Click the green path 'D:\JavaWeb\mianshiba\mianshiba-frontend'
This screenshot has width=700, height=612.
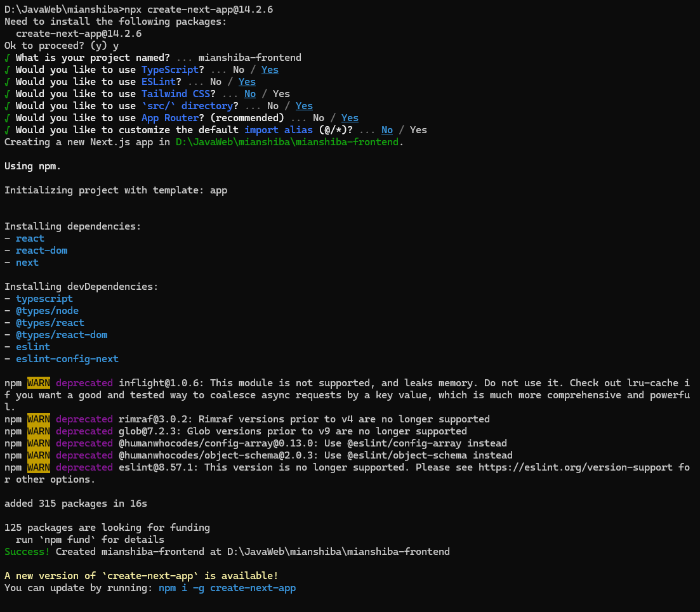click(287, 142)
